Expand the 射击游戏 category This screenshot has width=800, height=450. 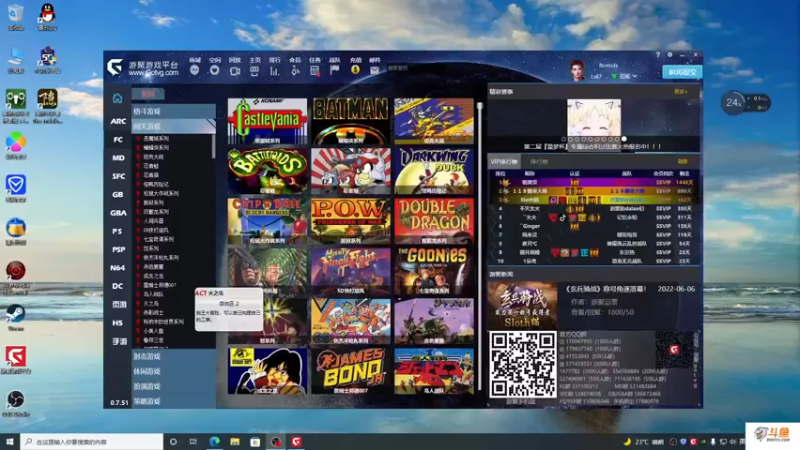tap(173, 356)
